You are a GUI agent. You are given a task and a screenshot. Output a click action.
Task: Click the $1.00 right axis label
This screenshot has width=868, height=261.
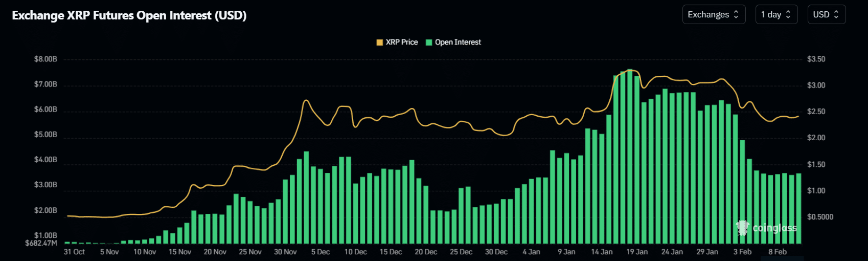click(816, 190)
